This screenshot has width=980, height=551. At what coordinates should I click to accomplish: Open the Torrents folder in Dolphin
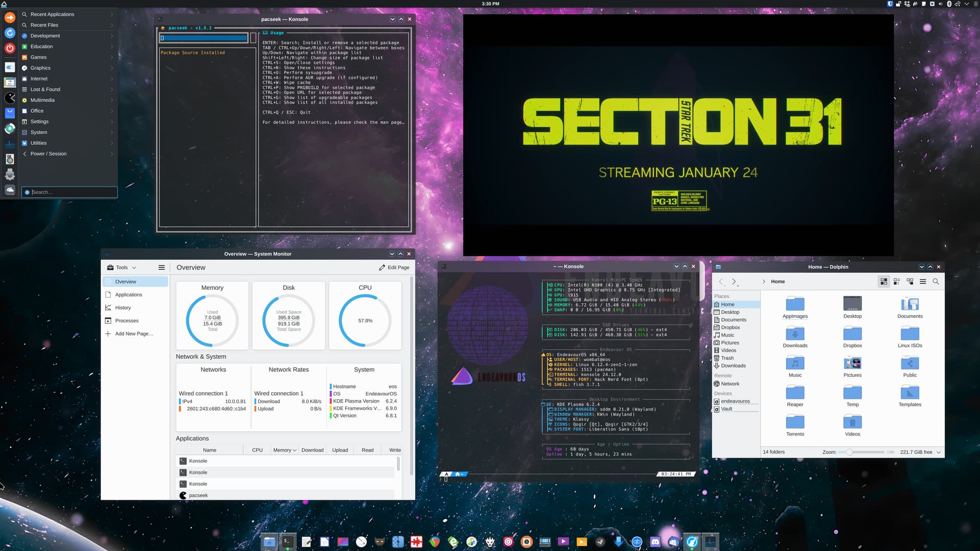795,425
